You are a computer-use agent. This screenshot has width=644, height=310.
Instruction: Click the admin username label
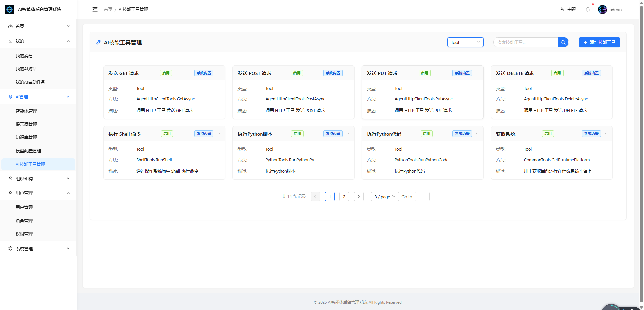(x=615, y=10)
